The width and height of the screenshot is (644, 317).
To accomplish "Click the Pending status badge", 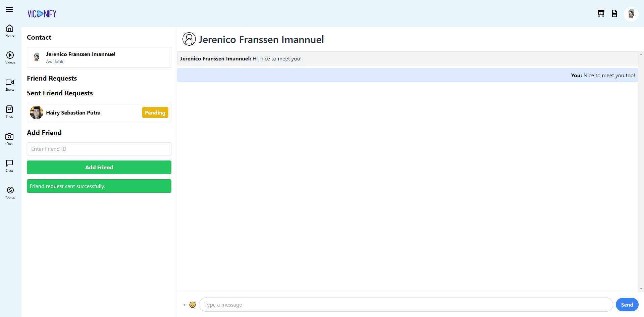I will click(x=155, y=112).
